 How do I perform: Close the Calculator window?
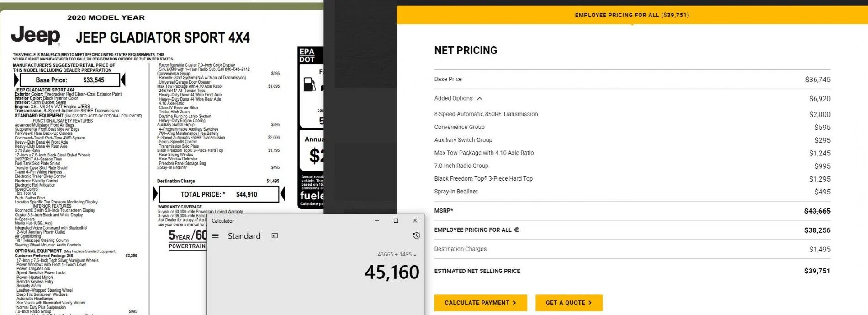pyautogui.click(x=415, y=221)
